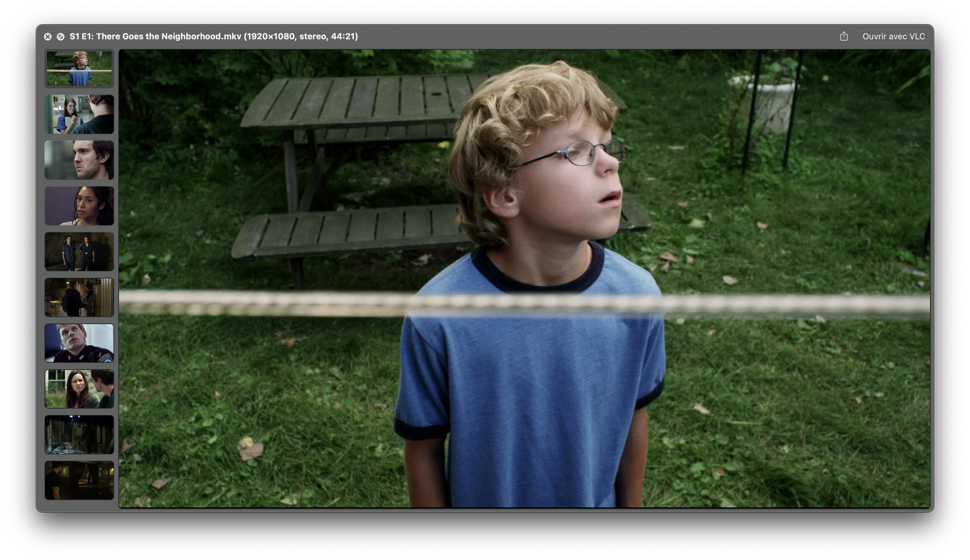Select the thumbnail of two men in scrubs
970x560 pixels.
[79, 252]
